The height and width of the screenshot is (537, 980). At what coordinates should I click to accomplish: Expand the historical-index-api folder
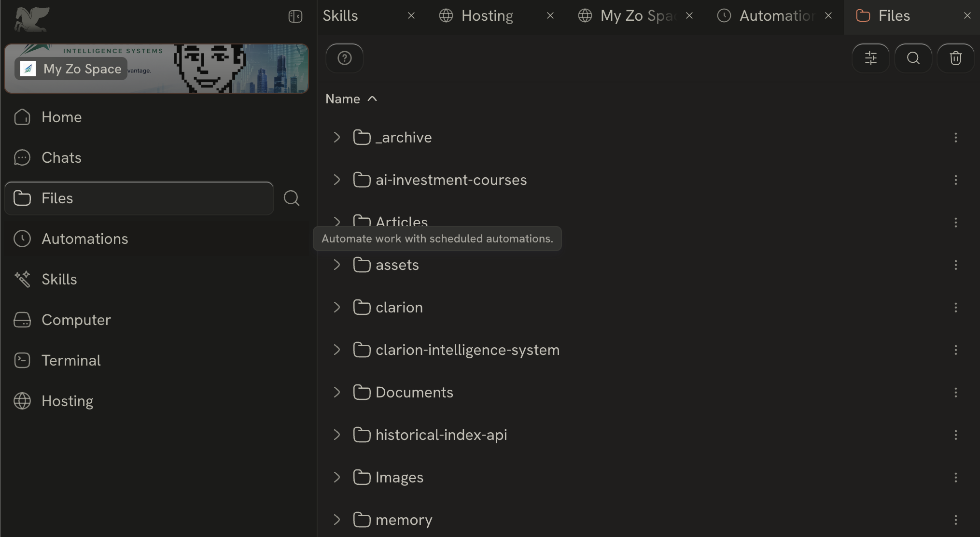coord(337,435)
